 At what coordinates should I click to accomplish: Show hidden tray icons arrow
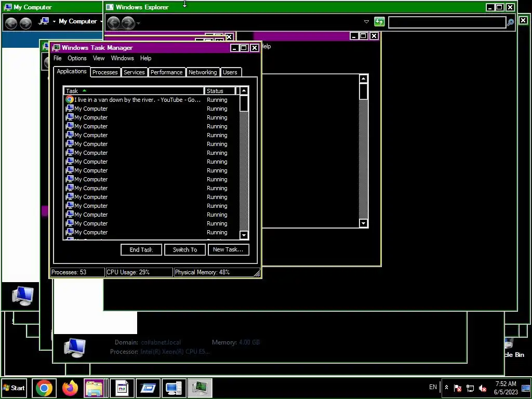pyautogui.click(x=446, y=387)
